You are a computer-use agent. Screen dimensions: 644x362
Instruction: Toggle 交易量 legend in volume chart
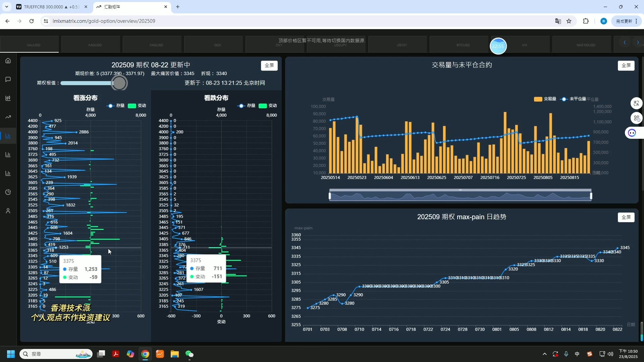coord(545,99)
